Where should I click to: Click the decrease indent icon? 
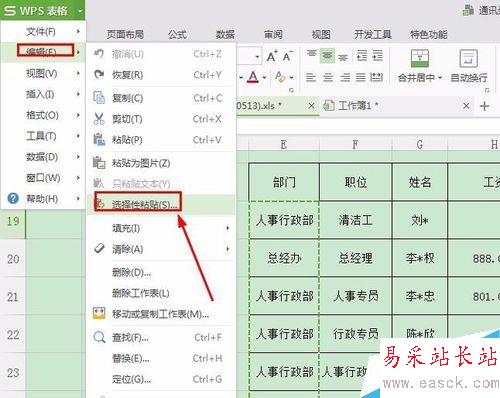pyautogui.click(x=362, y=56)
